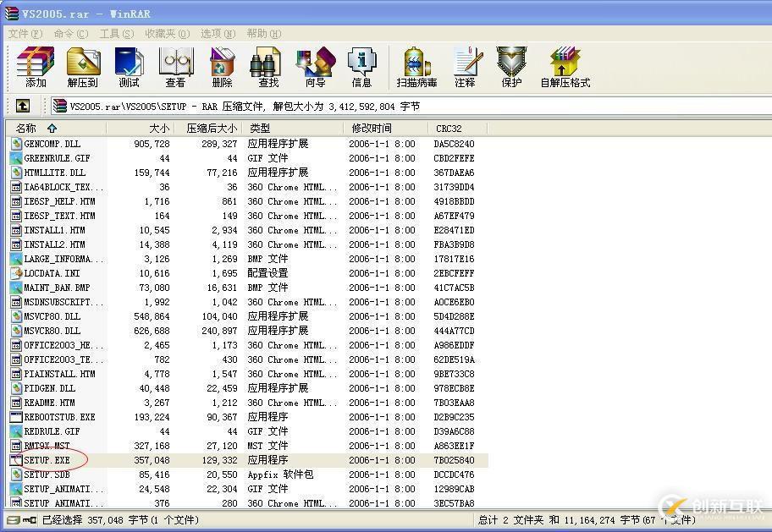Click the archive icon in the address bar

pyautogui.click(x=60, y=106)
